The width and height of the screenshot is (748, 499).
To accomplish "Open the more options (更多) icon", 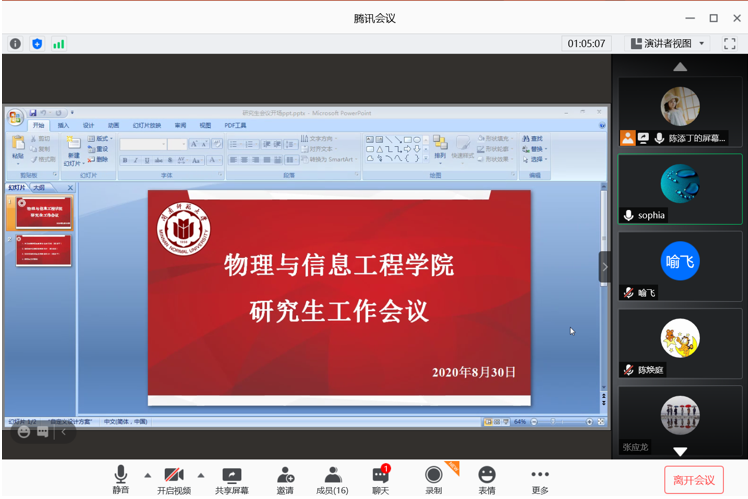I will (540, 479).
